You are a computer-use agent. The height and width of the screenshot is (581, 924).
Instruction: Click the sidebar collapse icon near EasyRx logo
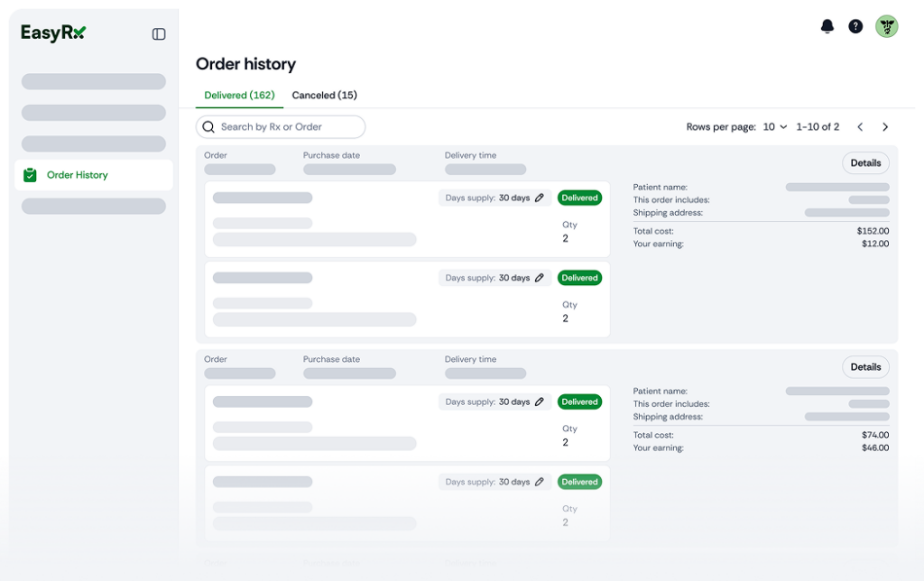(159, 33)
